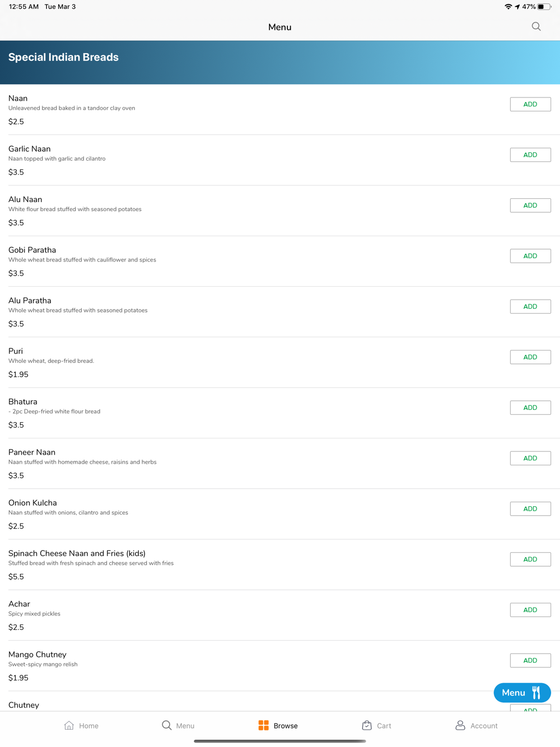Add Paneer Naan to cart

(x=530, y=458)
